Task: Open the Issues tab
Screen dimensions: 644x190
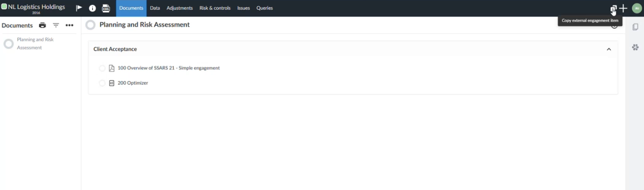Action: click(x=244, y=8)
